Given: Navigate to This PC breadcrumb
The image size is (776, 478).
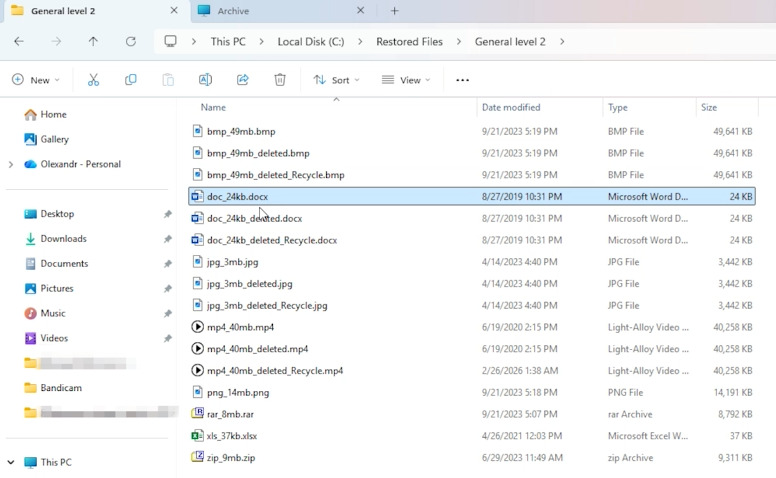Looking at the screenshot, I should click(x=228, y=42).
